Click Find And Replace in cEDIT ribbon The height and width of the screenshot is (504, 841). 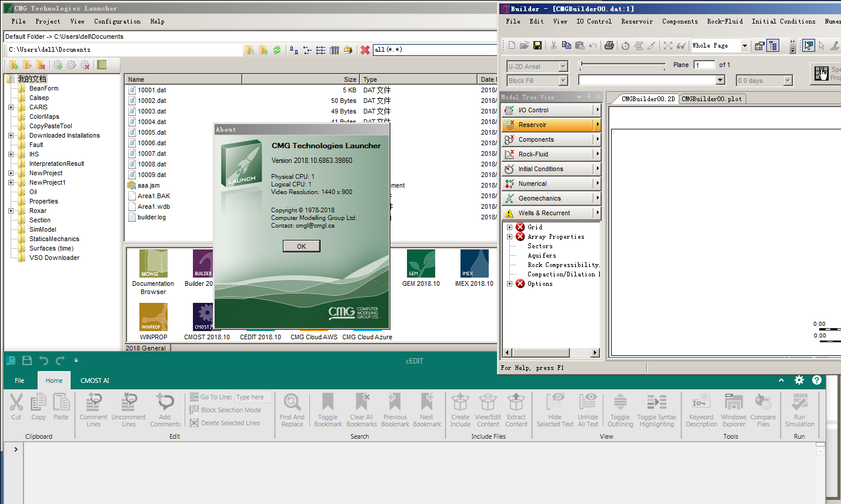click(x=292, y=410)
